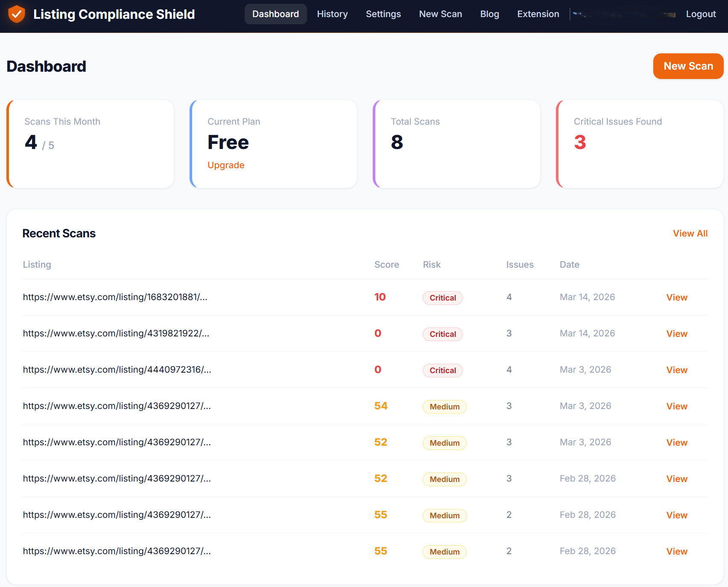Click View All recent scans
Screen dimensions: 728x587
[690, 234]
